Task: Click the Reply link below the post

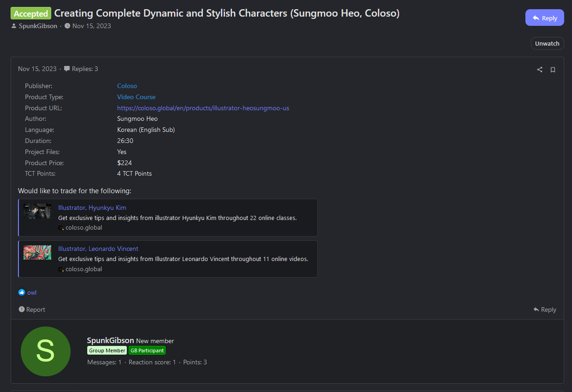Action: coord(545,309)
